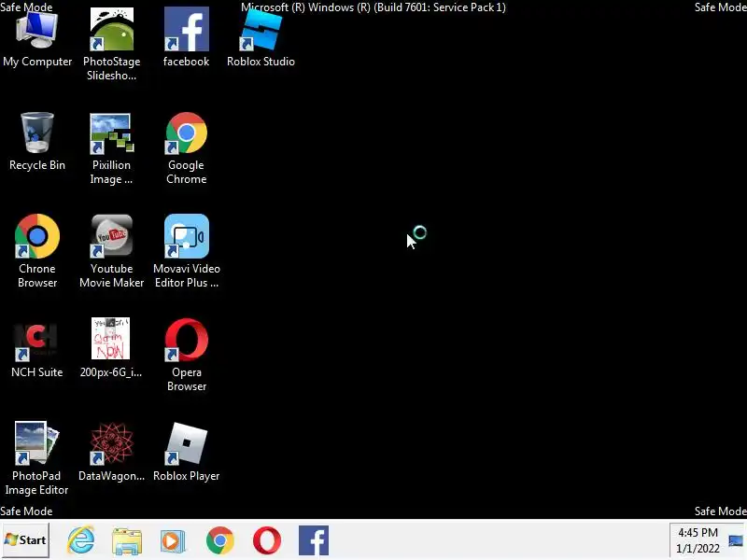This screenshot has height=560, width=747.
Task: Click the system tray monitor icon
Action: click(x=736, y=541)
